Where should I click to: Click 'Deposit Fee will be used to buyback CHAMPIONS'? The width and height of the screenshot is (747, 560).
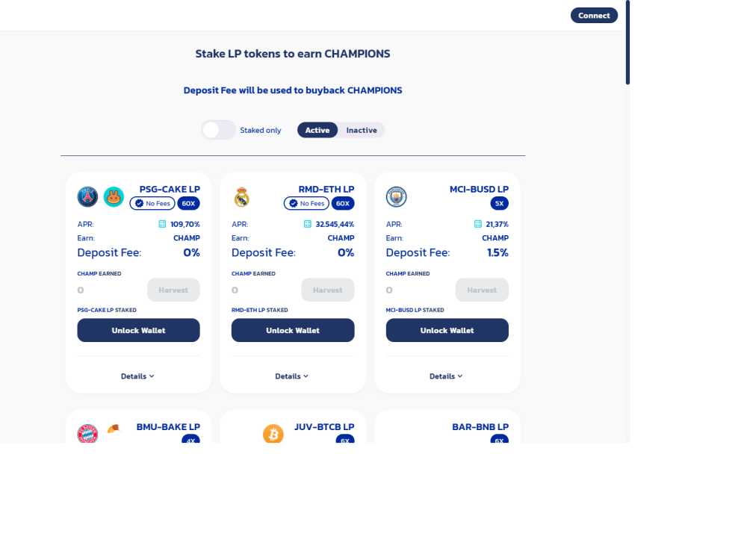(x=293, y=90)
